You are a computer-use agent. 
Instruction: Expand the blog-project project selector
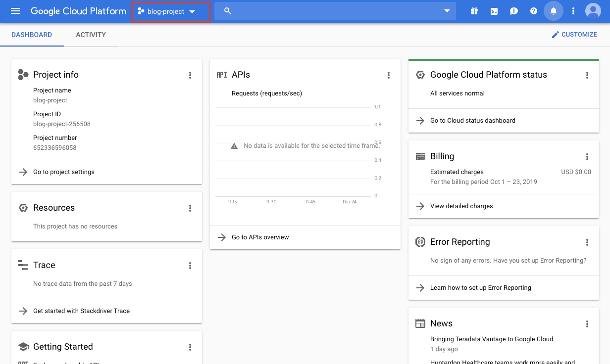click(171, 11)
